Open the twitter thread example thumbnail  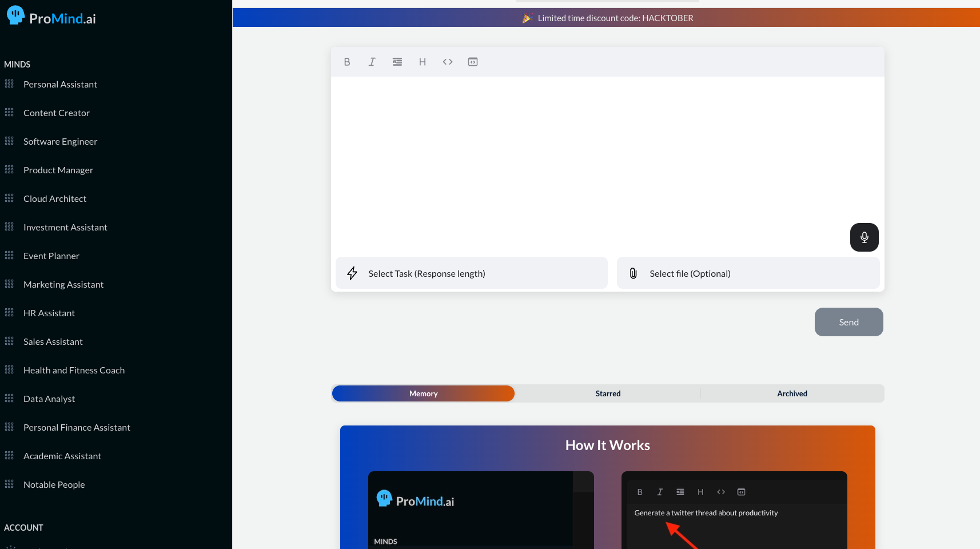tap(734, 510)
